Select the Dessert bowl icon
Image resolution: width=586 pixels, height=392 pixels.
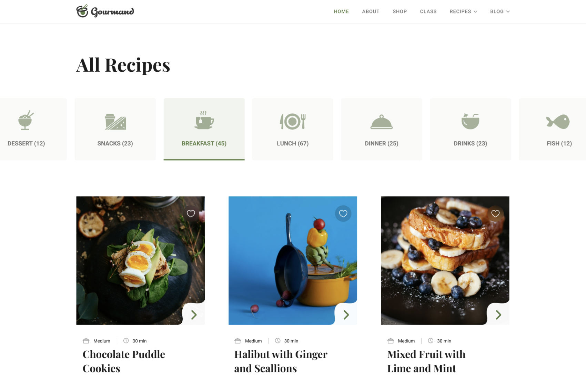pos(26,121)
